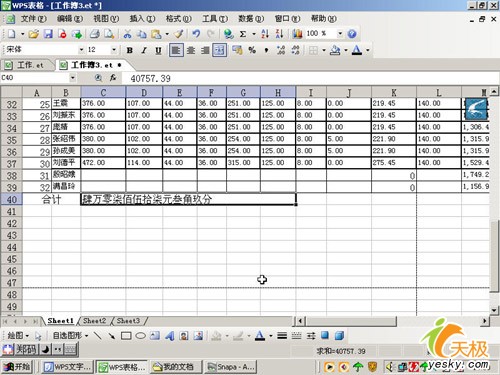Click the Format Painter brush icon

point(179,34)
